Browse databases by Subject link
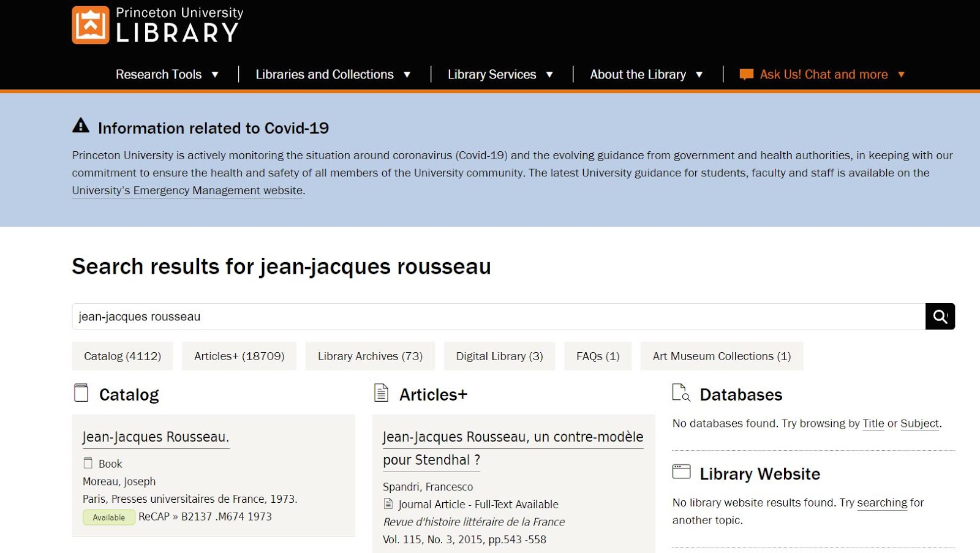The image size is (980, 553). coord(919,423)
